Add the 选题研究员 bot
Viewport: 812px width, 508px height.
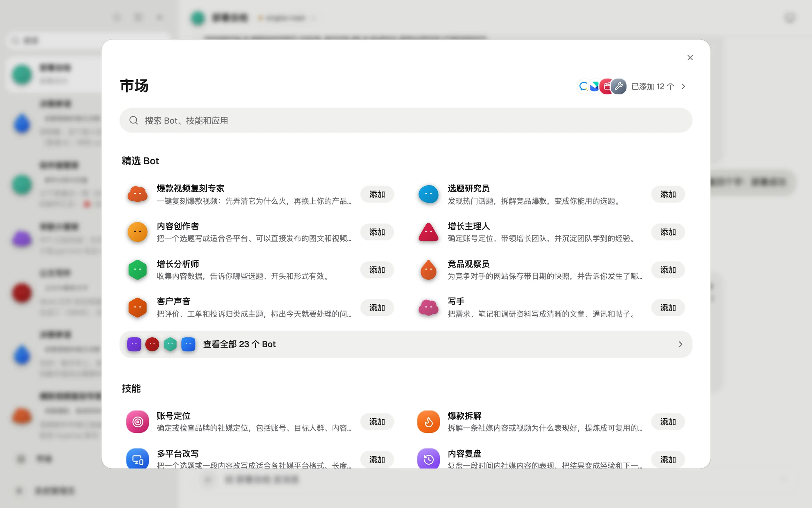coord(668,194)
